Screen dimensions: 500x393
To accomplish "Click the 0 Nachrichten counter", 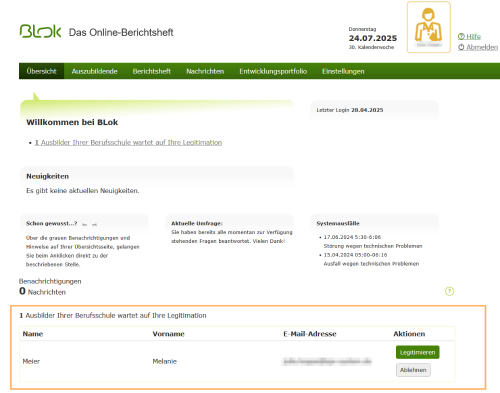I will (x=42, y=291).
